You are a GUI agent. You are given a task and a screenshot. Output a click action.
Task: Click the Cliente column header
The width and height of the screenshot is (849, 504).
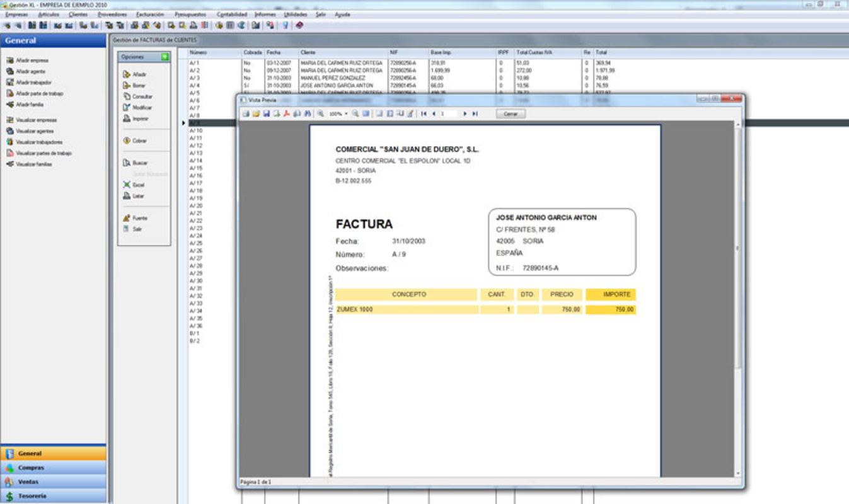pyautogui.click(x=344, y=52)
